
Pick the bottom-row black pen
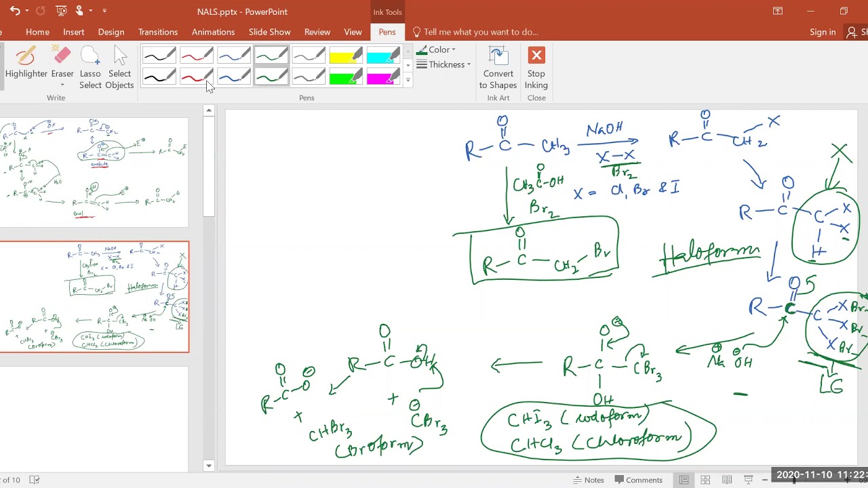click(x=159, y=77)
